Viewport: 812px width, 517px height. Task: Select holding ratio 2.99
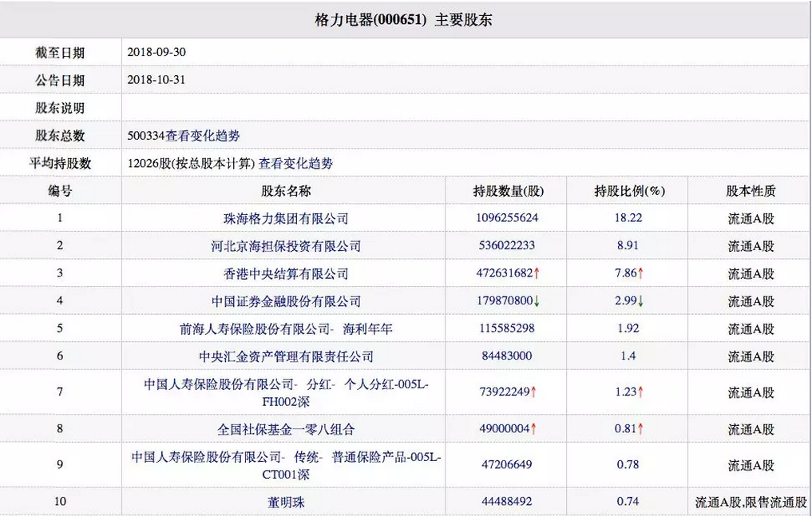[x=626, y=300]
